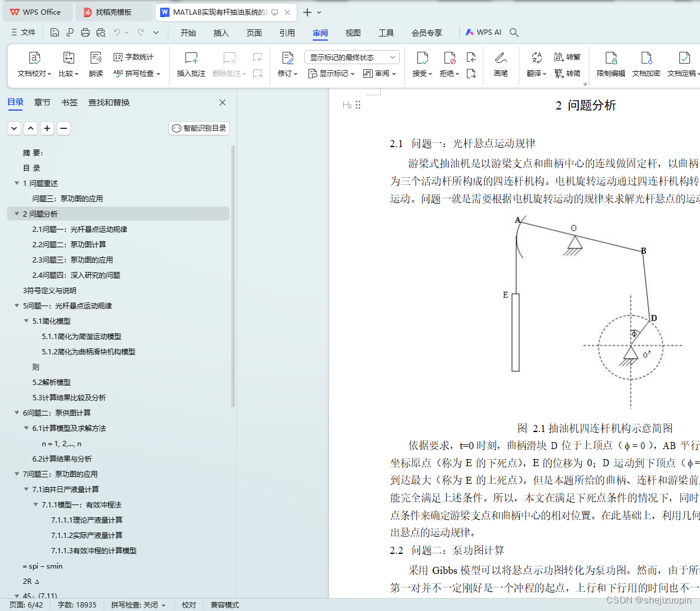Click the save icon in quick toolbar

55,32
